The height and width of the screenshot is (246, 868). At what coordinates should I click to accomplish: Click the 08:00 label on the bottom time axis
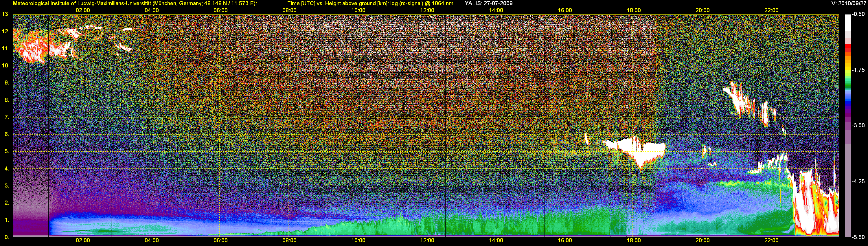[289, 241]
